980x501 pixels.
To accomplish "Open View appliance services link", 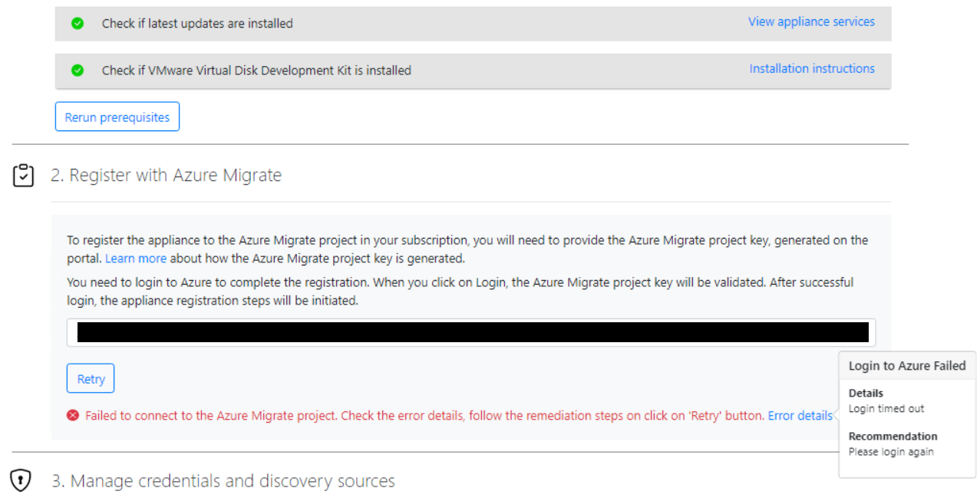I will click(811, 21).
